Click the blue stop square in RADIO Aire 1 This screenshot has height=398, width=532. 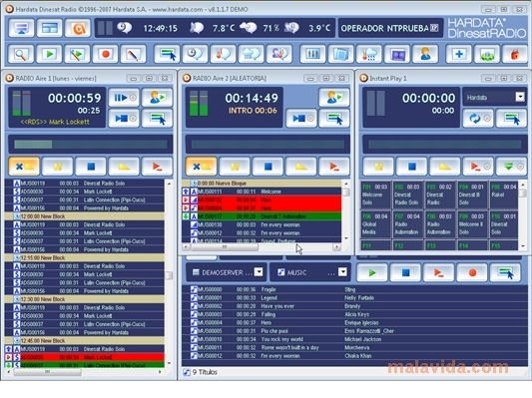[91, 167]
